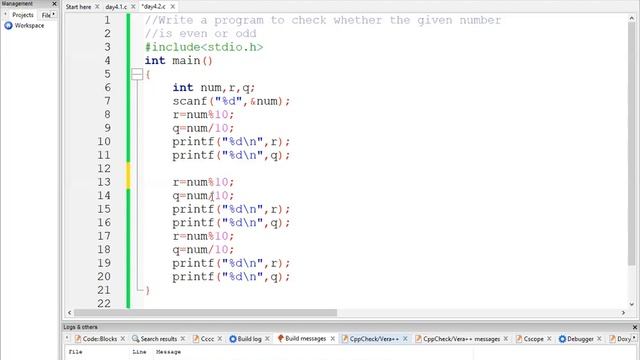Viewport: 640px width, 360px height.
Task: Close the day4.2.c tab
Action: 173,7
